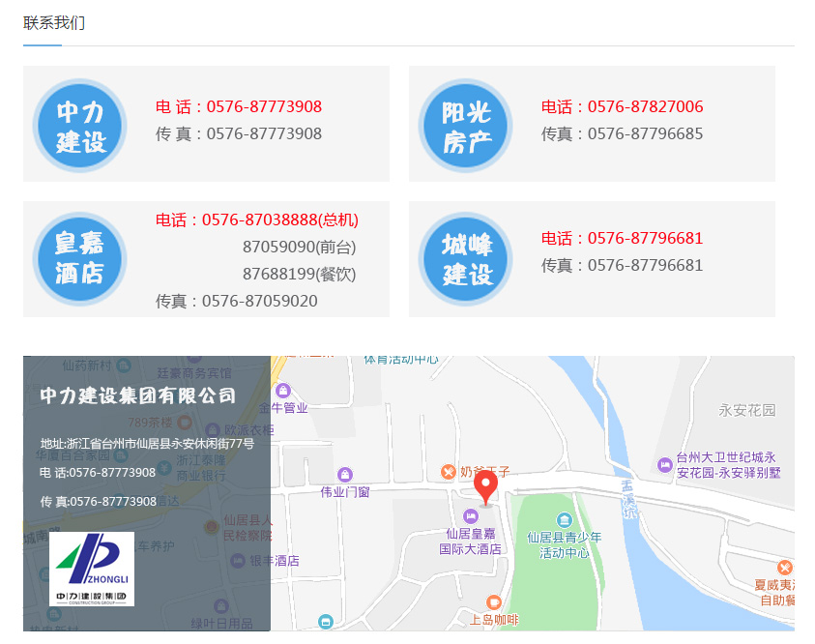Click 中力建设集团有限公司 title on map overlay
Image resolution: width=815 pixels, height=644 pixels.
[x=137, y=395]
